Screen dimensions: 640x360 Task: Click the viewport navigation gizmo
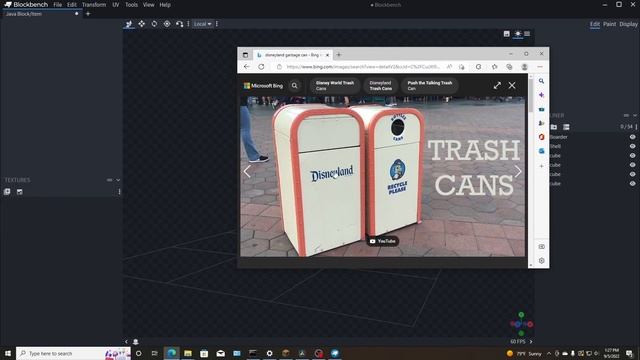(x=521, y=324)
